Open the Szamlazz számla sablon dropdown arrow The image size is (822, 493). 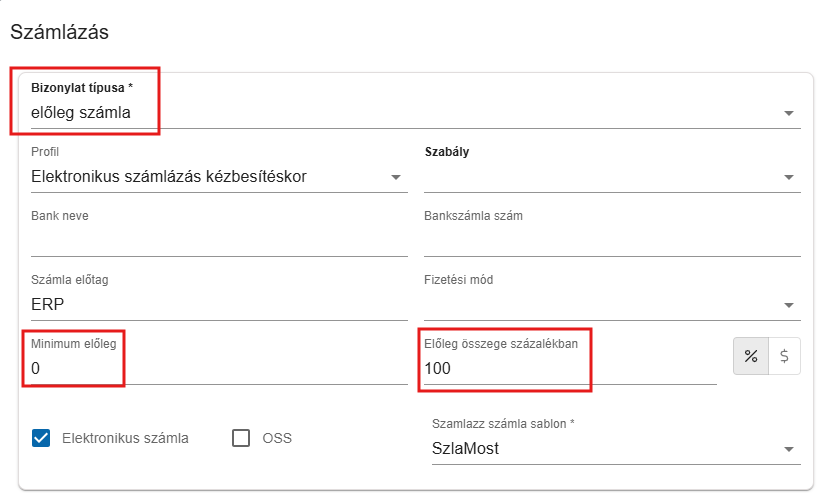coord(789,449)
